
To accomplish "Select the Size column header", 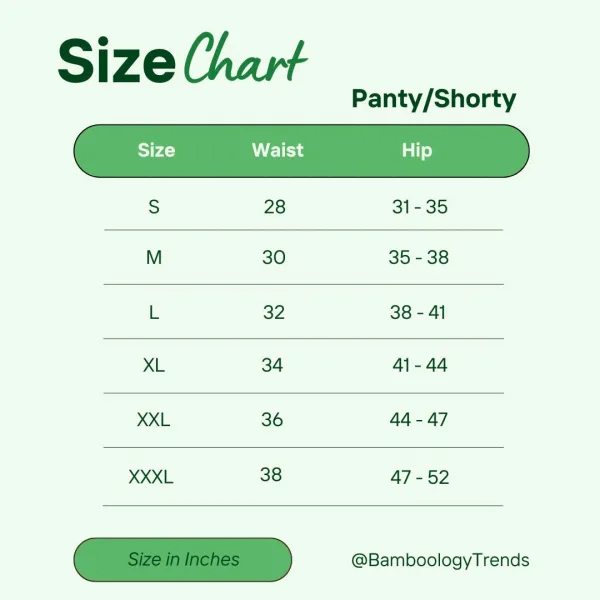I will coord(156,151).
